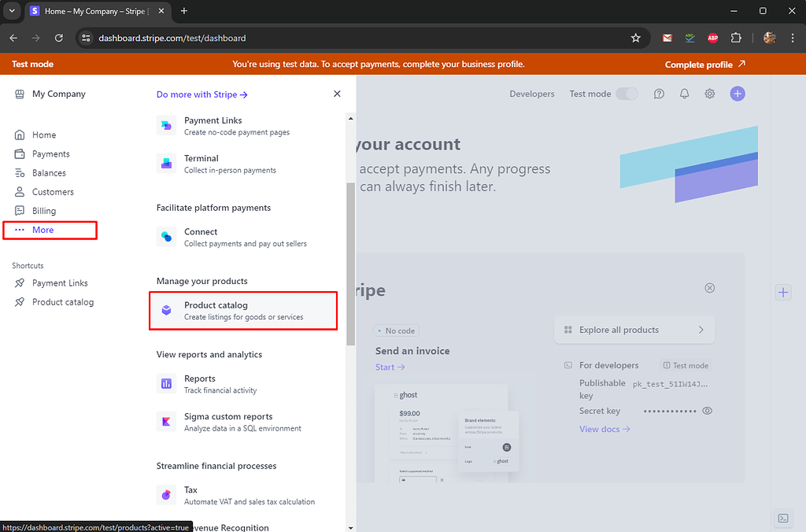Expand Explore all products

point(634,331)
